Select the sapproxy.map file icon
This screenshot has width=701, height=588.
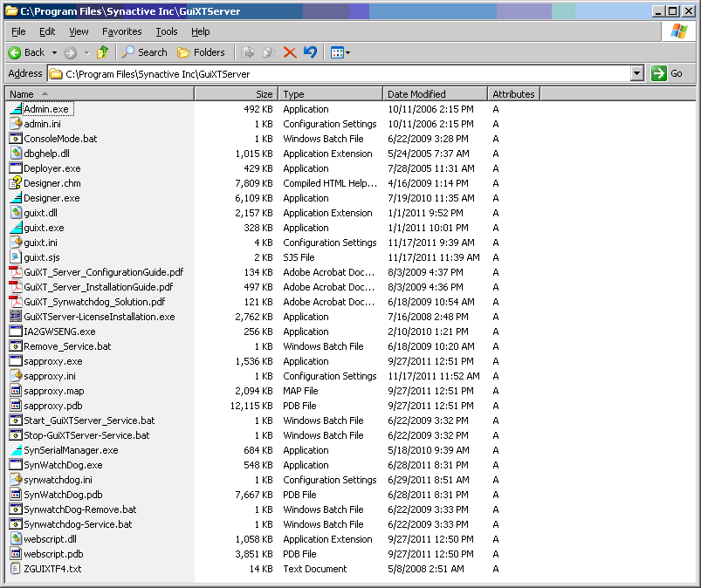point(16,391)
